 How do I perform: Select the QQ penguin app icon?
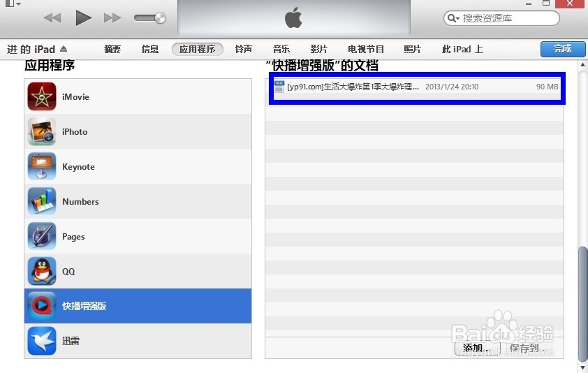coord(42,271)
